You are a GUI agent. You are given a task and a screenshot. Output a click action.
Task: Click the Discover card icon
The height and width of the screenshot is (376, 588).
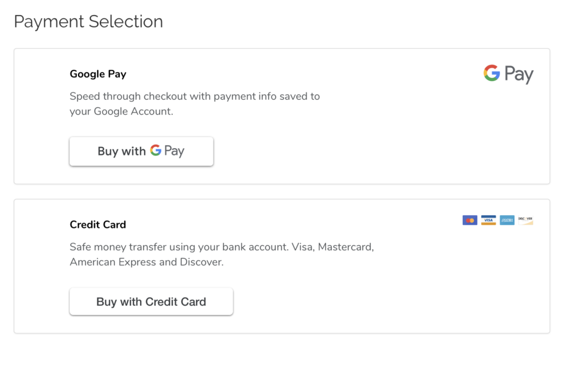click(x=525, y=220)
